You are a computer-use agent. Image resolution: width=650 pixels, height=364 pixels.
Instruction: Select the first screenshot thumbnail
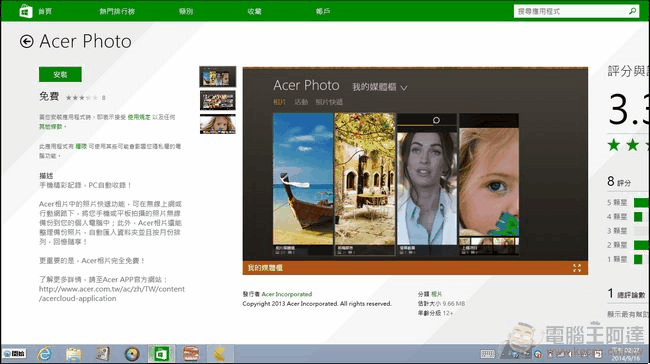coord(218,77)
